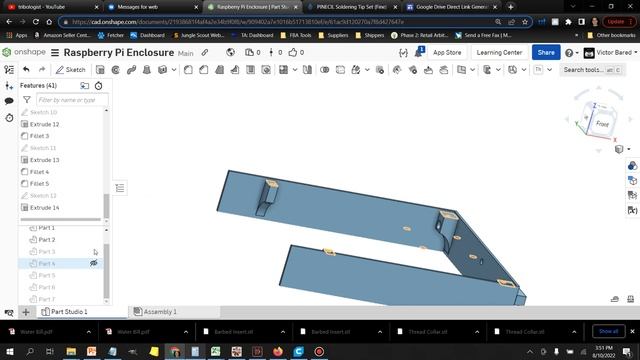Switch to the YouTube browser tab
The height and width of the screenshot is (360, 640).
pyautogui.click(x=52, y=7)
